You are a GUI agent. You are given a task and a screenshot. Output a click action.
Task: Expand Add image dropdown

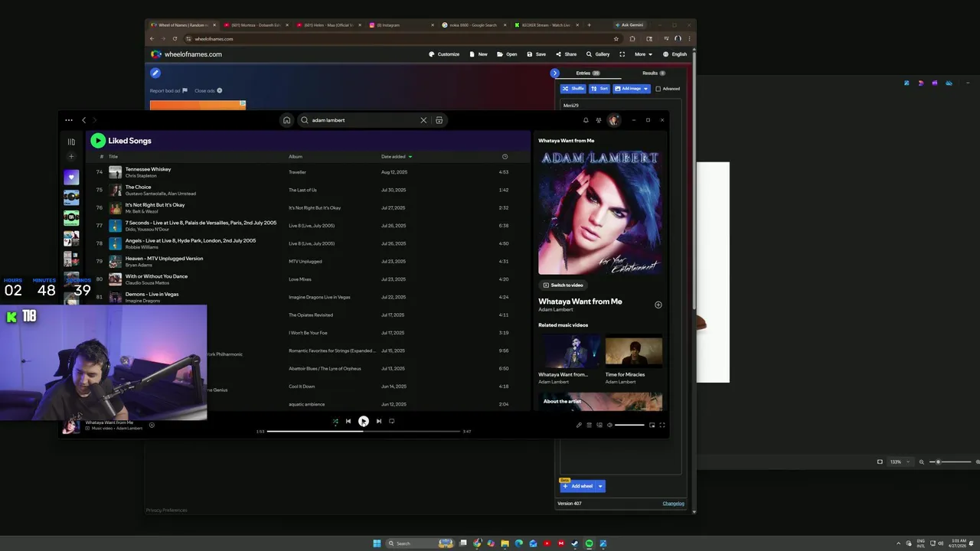point(645,89)
